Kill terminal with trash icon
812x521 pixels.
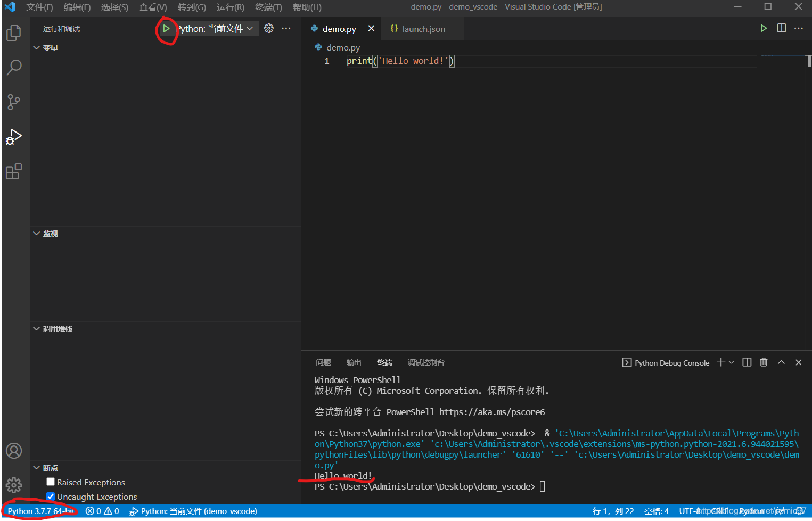click(x=764, y=362)
